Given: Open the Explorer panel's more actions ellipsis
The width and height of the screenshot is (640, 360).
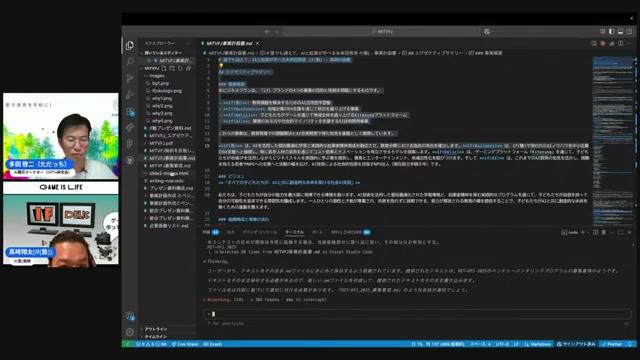Looking at the screenshot, I should 188,43.
